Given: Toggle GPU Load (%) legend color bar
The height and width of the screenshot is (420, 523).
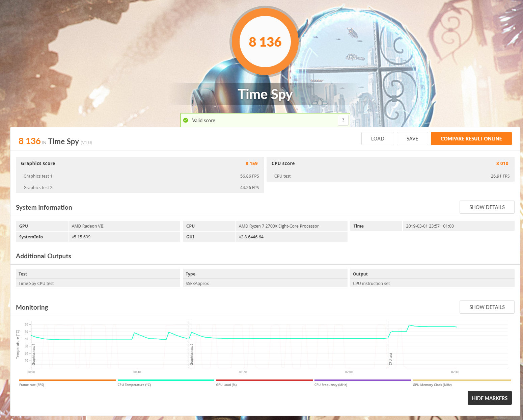Looking at the screenshot, I should 264,380.
